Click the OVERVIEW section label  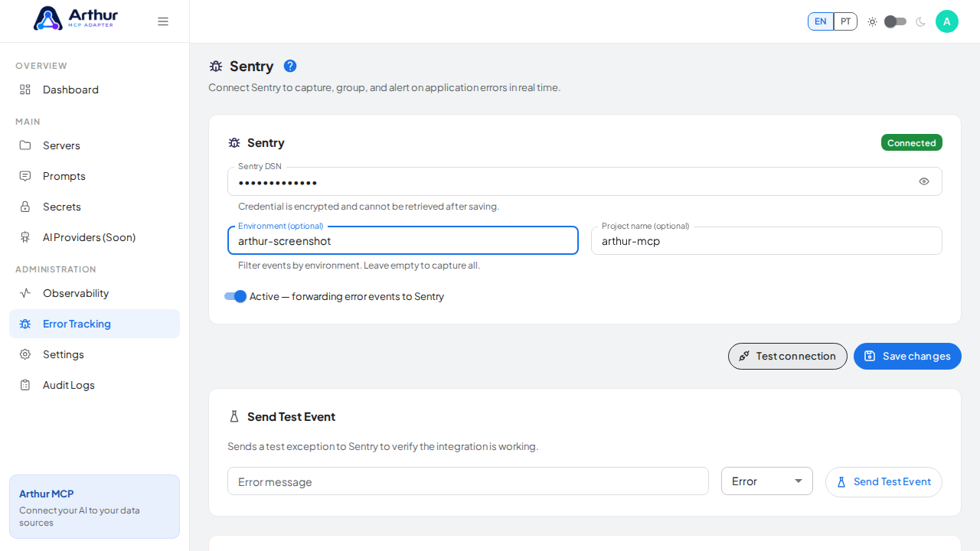[41, 66]
